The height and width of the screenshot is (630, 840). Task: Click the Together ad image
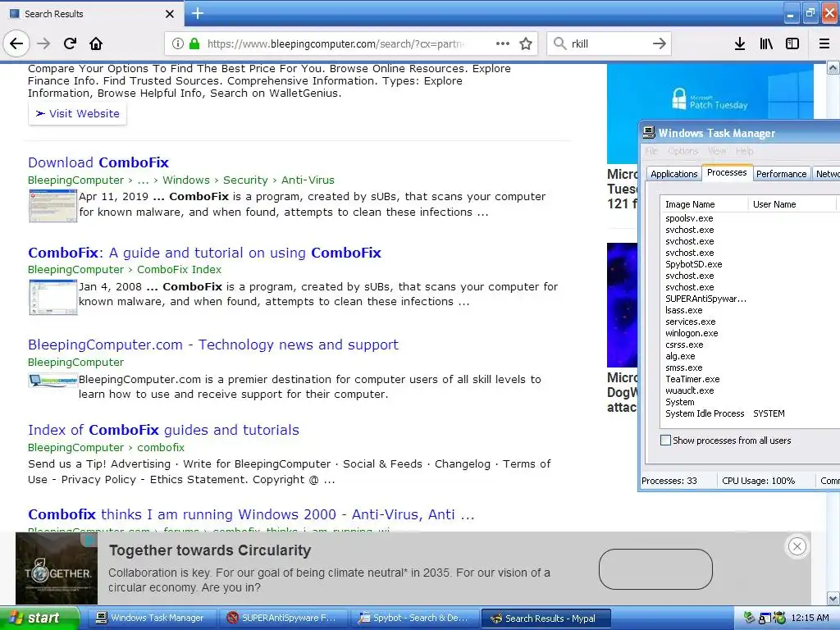[57, 568]
